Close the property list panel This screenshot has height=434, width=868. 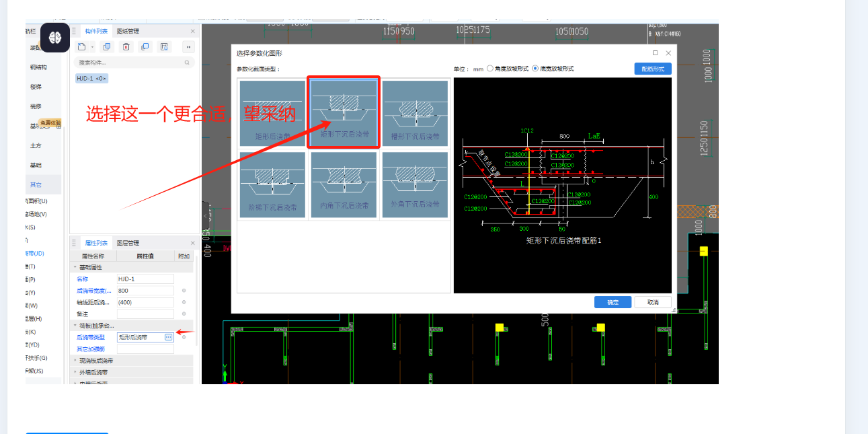click(192, 243)
